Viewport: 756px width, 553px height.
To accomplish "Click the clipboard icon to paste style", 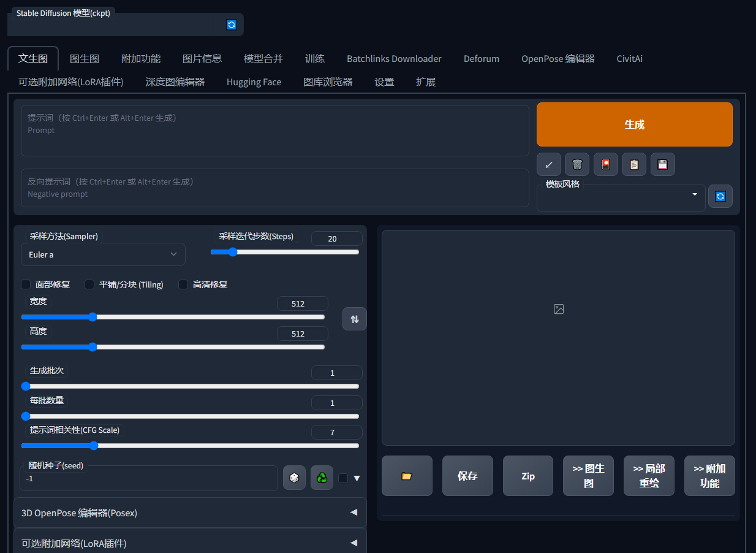I will coord(634,164).
